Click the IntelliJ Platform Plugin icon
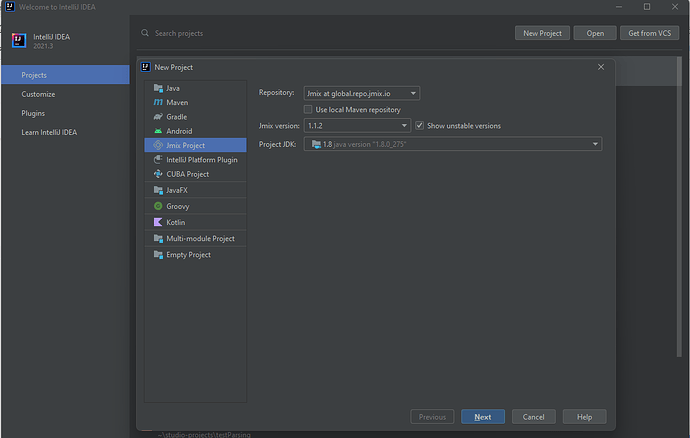The image size is (690, 438). tap(158, 159)
